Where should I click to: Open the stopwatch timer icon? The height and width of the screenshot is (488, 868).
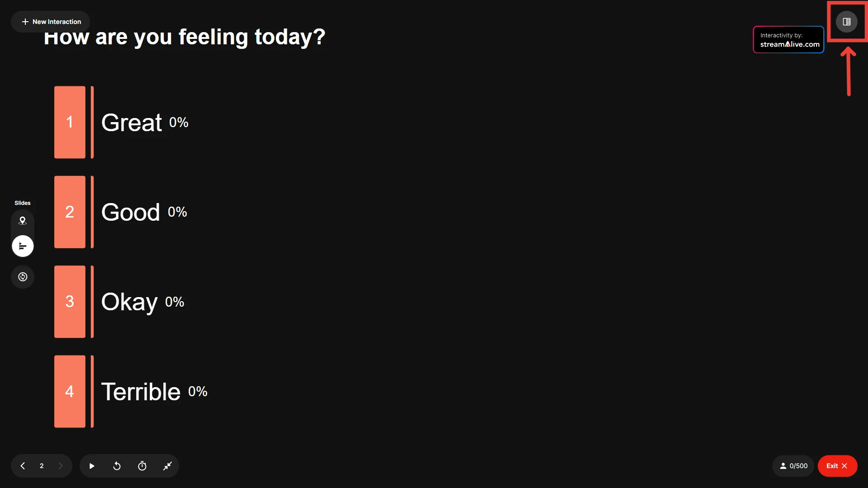click(x=142, y=466)
